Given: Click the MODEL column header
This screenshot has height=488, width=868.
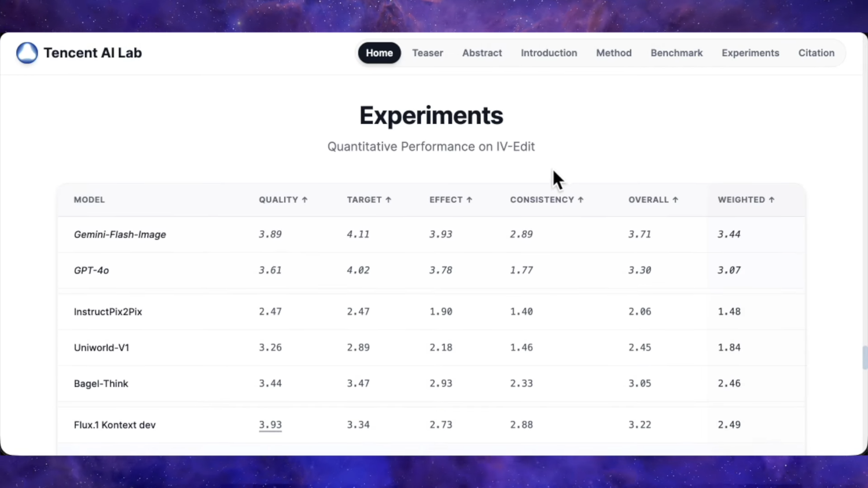Looking at the screenshot, I should 89,199.
